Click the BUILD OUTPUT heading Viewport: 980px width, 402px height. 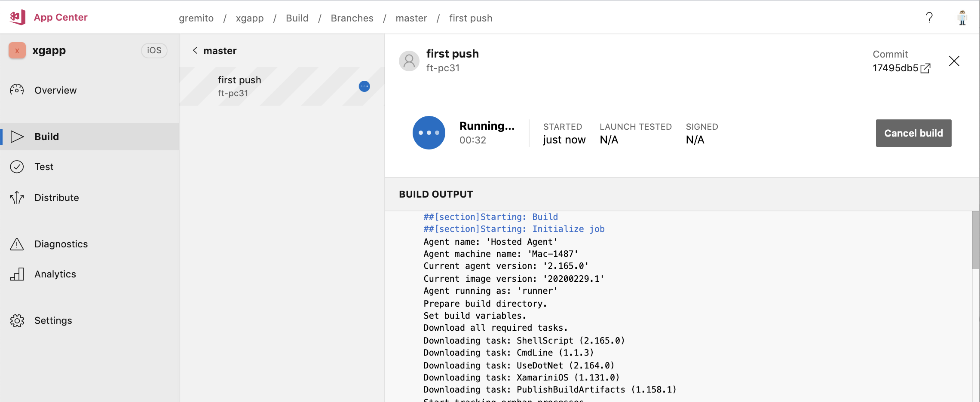(436, 194)
